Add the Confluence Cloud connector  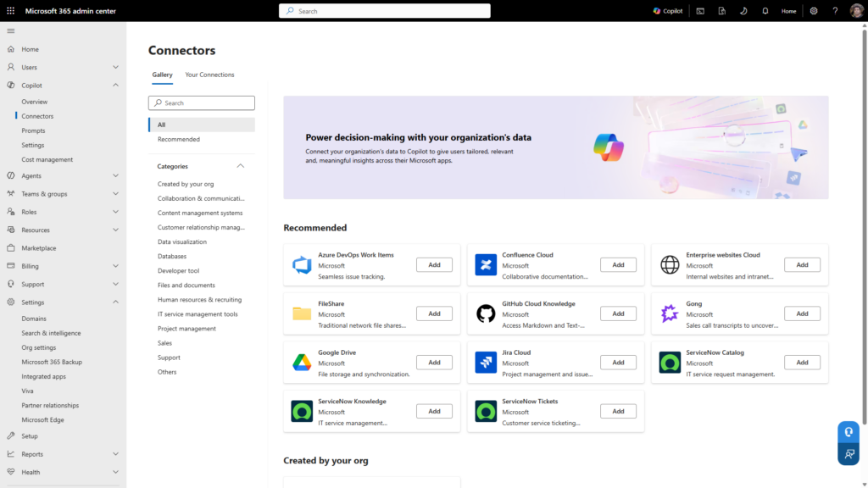tap(618, 265)
